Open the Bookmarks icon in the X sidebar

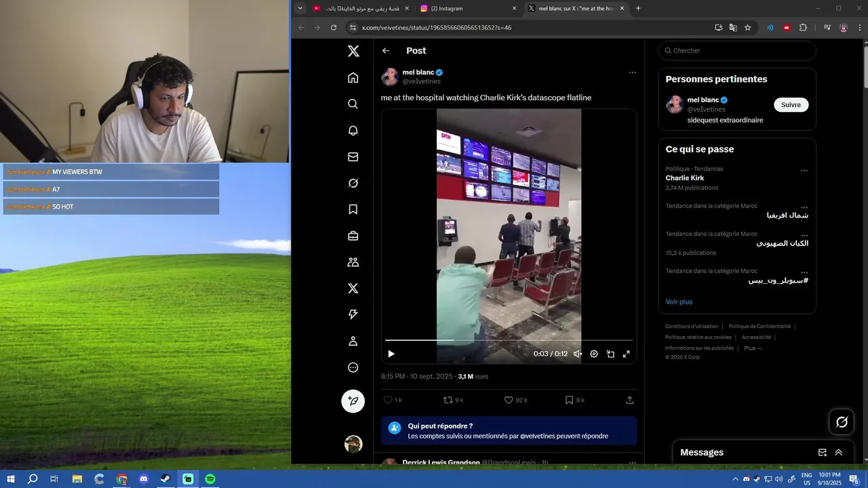pos(353,209)
